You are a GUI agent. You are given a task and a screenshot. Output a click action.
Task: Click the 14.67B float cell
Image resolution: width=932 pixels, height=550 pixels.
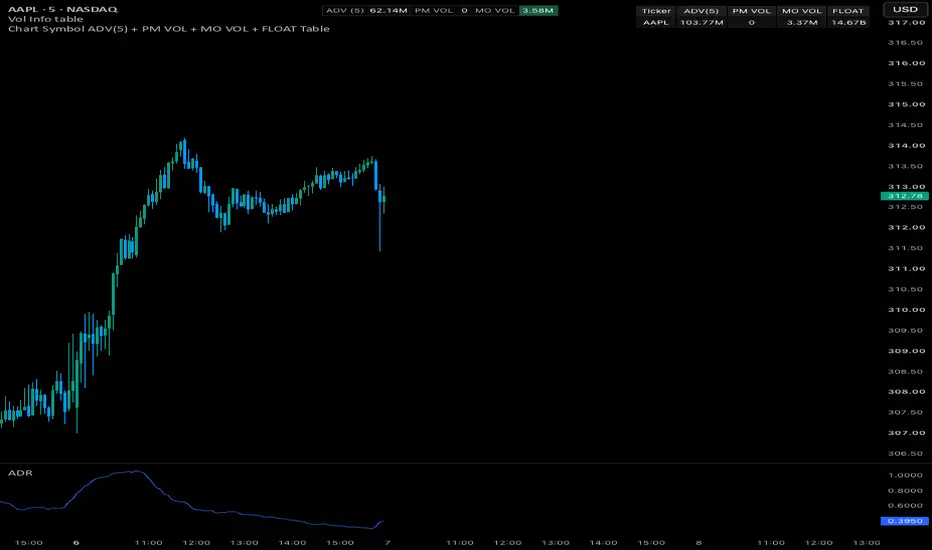(x=848, y=22)
